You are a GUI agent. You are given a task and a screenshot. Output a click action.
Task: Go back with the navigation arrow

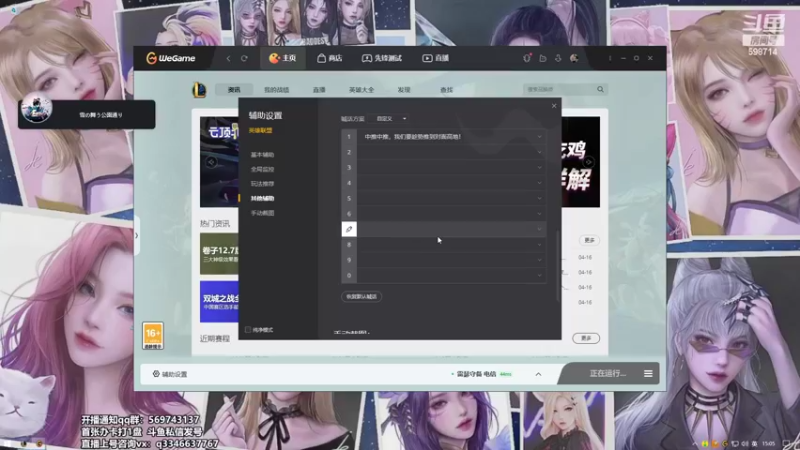[x=228, y=59]
